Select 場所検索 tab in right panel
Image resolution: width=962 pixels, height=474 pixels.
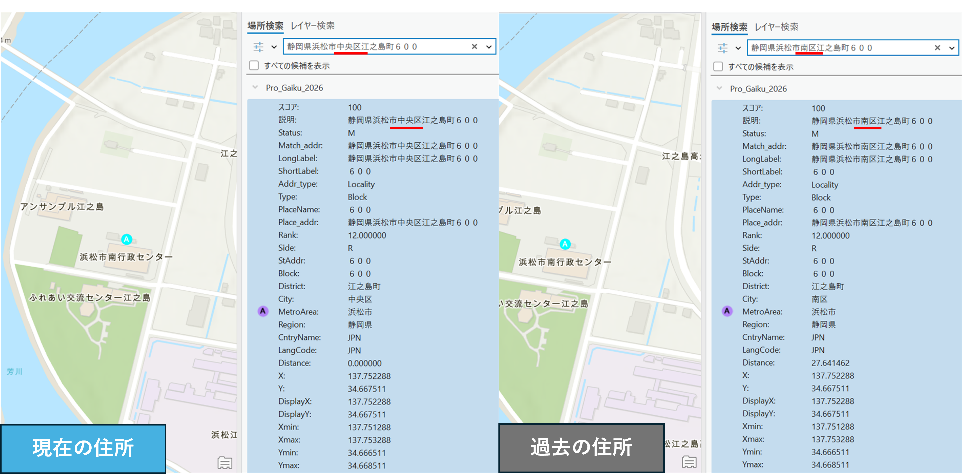[x=729, y=26]
